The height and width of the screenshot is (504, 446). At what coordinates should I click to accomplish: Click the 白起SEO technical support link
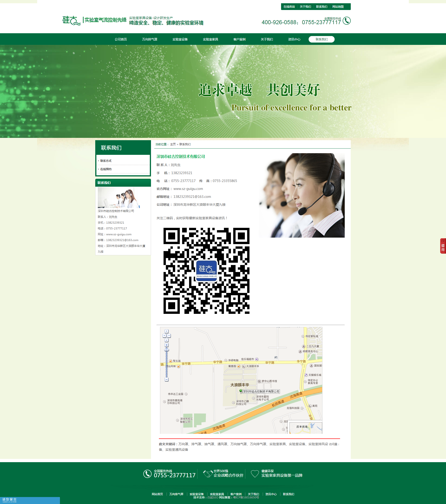(x=213, y=497)
